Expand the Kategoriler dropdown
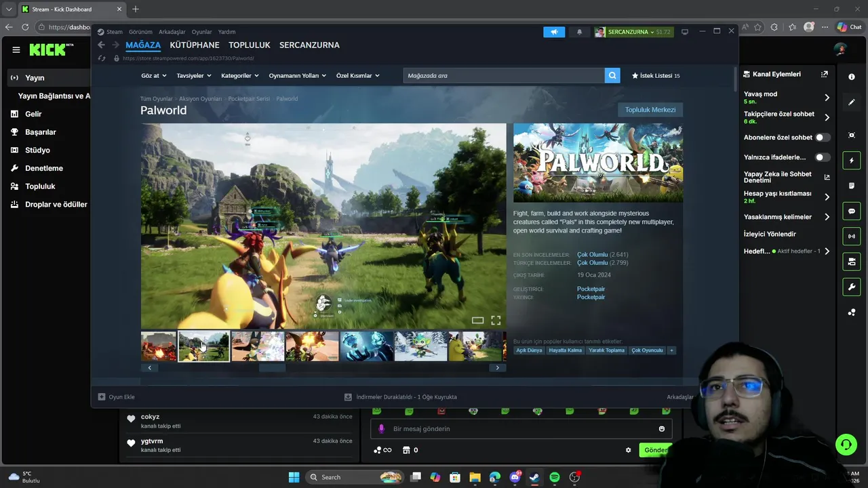The image size is (868, 488). (x=240, y=76)
